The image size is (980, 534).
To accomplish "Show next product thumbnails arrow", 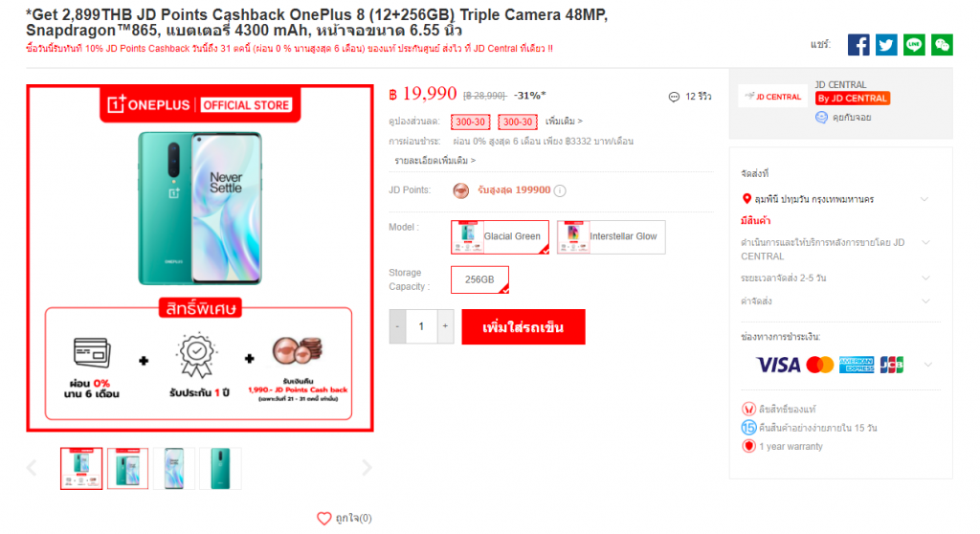I will tap(367, 468).
